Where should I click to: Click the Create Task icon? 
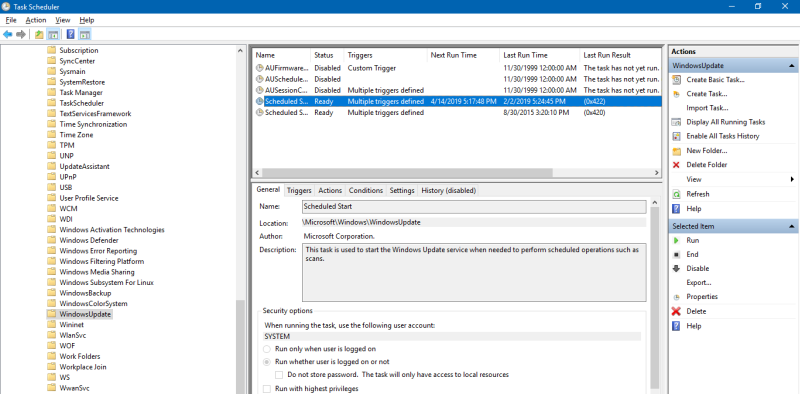tap(677, 94)
